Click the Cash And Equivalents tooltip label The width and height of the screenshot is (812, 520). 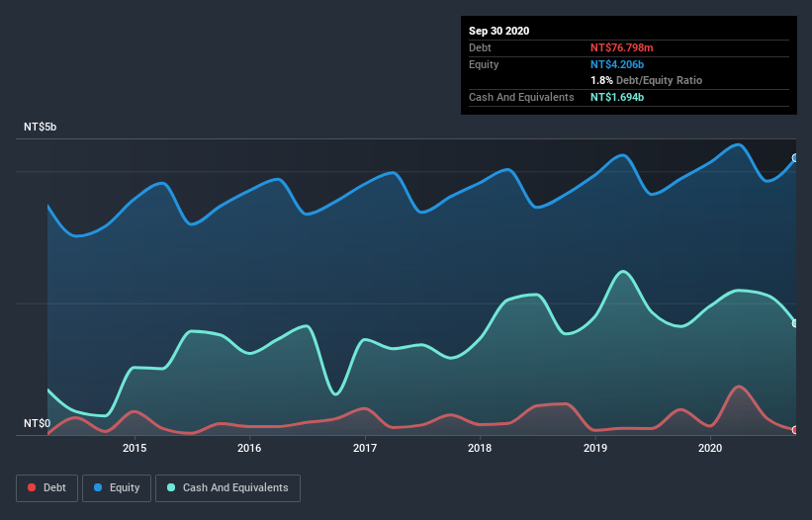pos(521,97)
